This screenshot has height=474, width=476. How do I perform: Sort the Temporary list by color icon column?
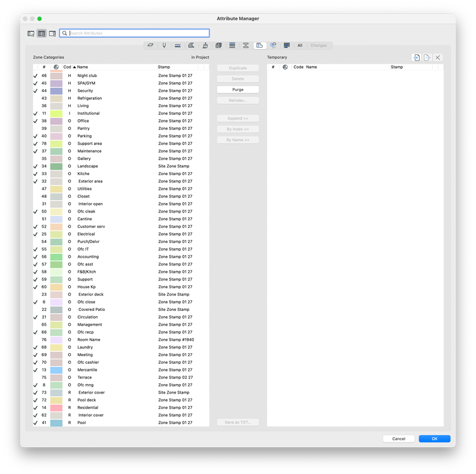[x=285, y=67]
